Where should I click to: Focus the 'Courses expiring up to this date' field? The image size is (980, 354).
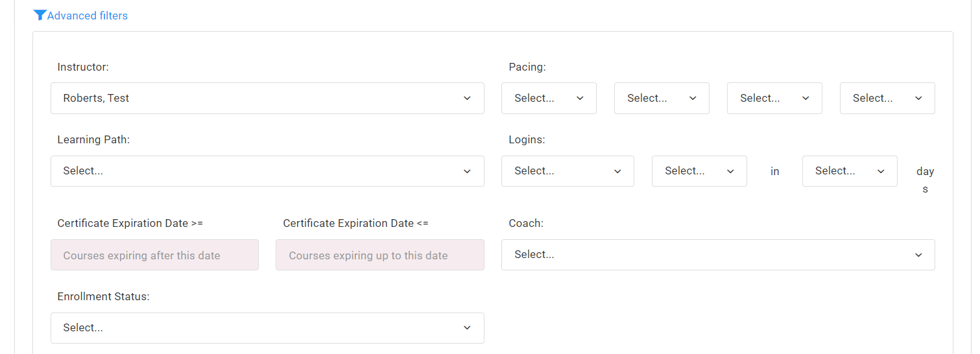tap(379, 255)
